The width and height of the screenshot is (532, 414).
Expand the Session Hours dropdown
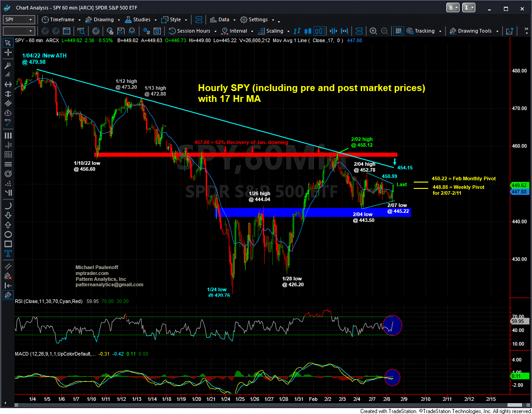pyautogui.click(x=215, y=31)
